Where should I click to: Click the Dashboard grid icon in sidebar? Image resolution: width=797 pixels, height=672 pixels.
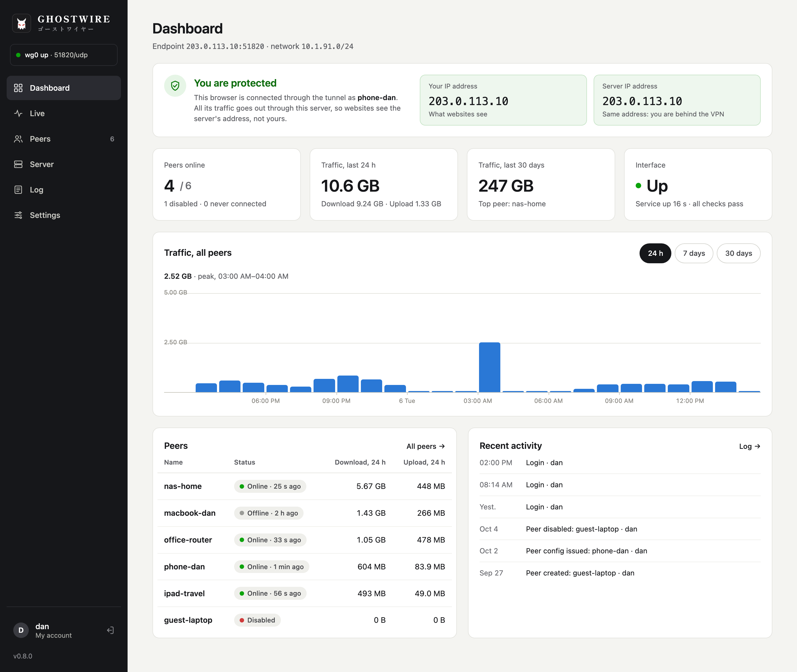18,88
